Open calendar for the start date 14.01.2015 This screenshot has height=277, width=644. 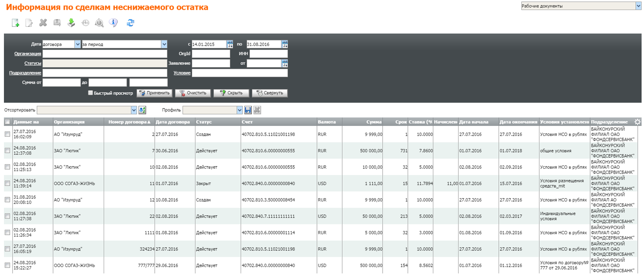[x=230, y=44]
